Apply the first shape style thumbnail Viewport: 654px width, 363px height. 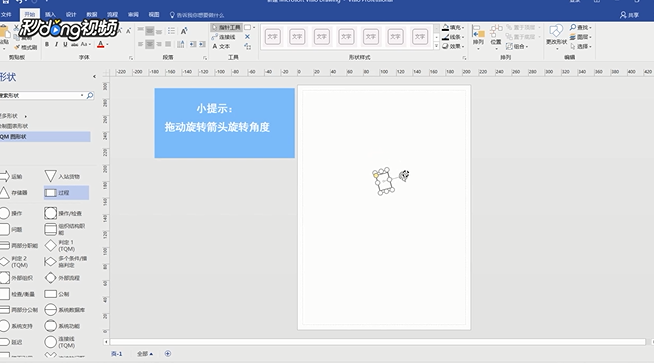click(272, 37)
